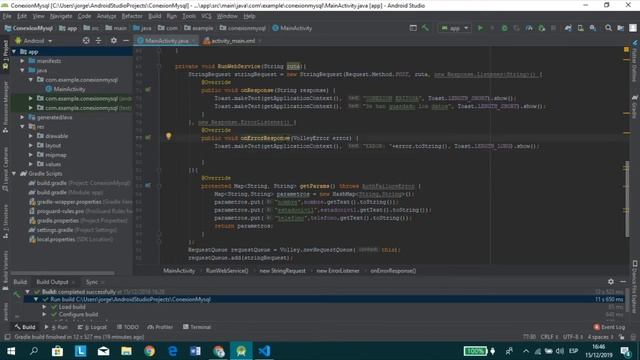
Task: Toggle the Structure side tab
Action: click(x=5, y=222)
